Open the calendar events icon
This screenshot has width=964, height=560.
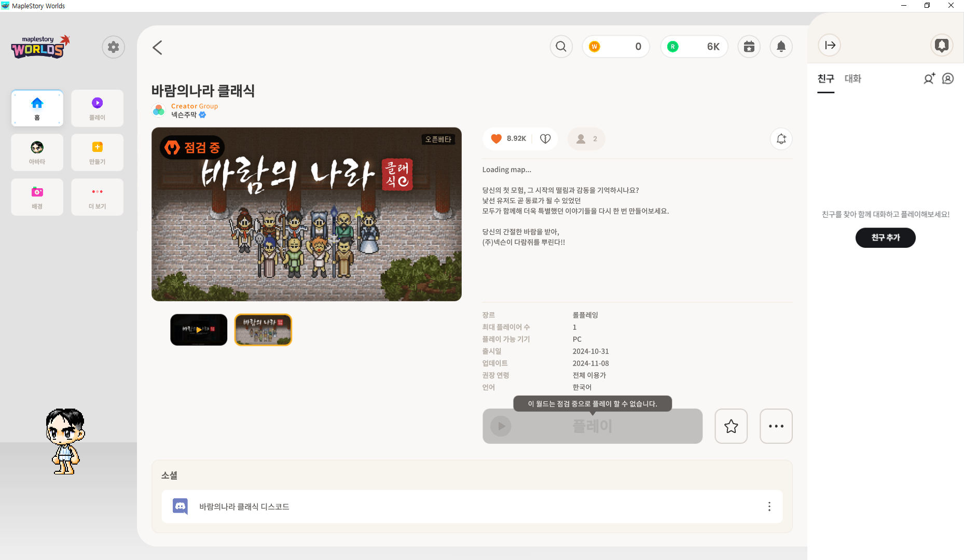tap(749, 47)
